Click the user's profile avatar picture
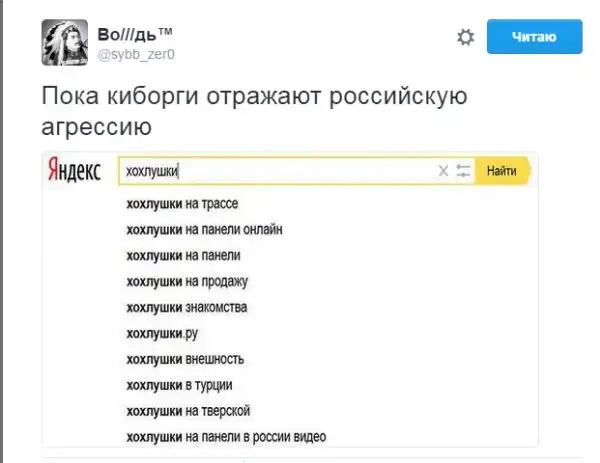 pyautogui.click(x=64, y=42)
